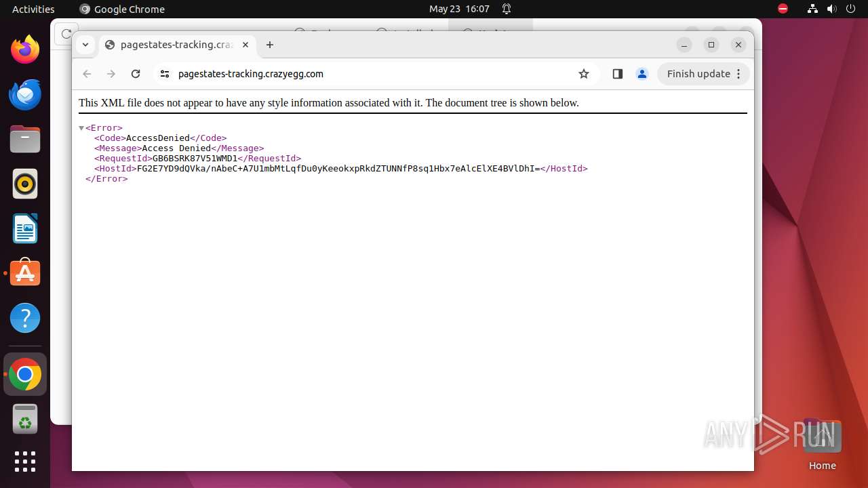The width and height of the screenshot is (868, 488).
Task: Maximize the Chrome window
Action: (711, 45)
